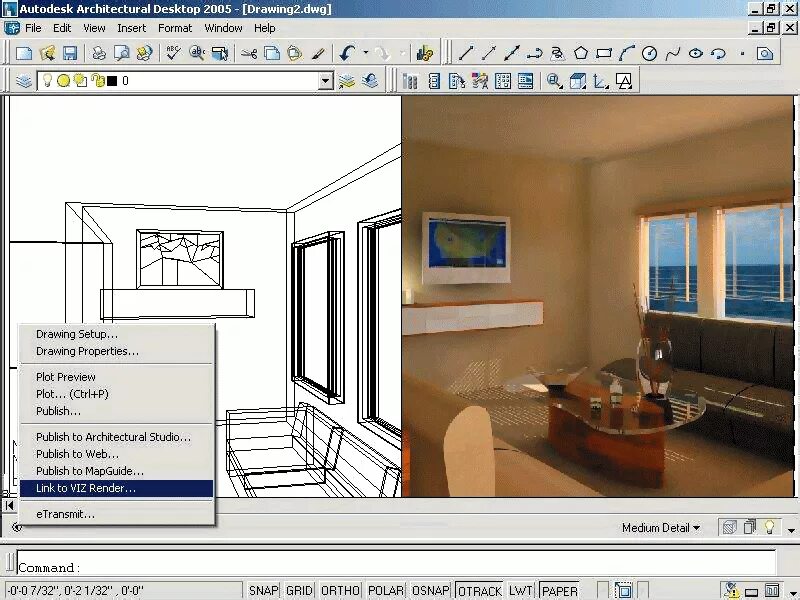Select the Circle tool
The width and height of the screenshot is (800, 600).
click(649, 53)
